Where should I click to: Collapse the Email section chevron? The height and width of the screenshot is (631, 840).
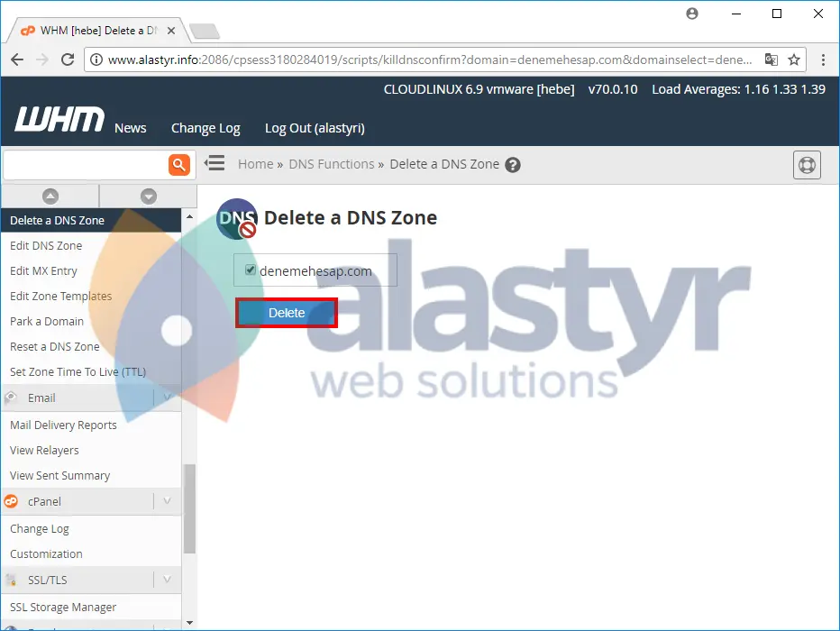coord(167,398)
